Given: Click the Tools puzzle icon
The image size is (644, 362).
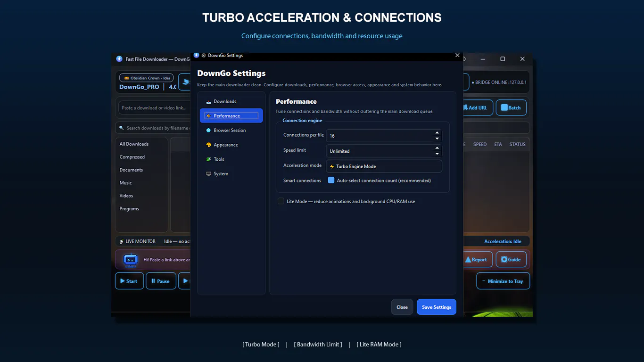Looking at the screenshot, I should [x=208, y=159].
